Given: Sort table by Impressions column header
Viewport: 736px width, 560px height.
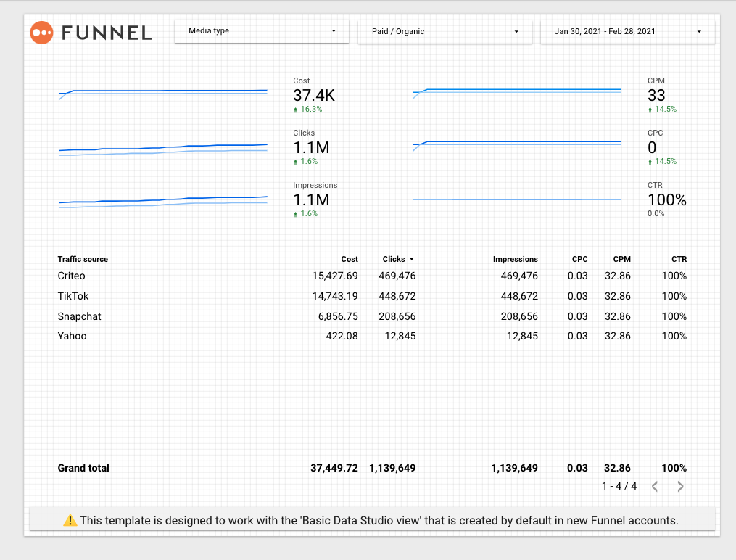Looking at the screenshot, I should (x=515, y=259).
